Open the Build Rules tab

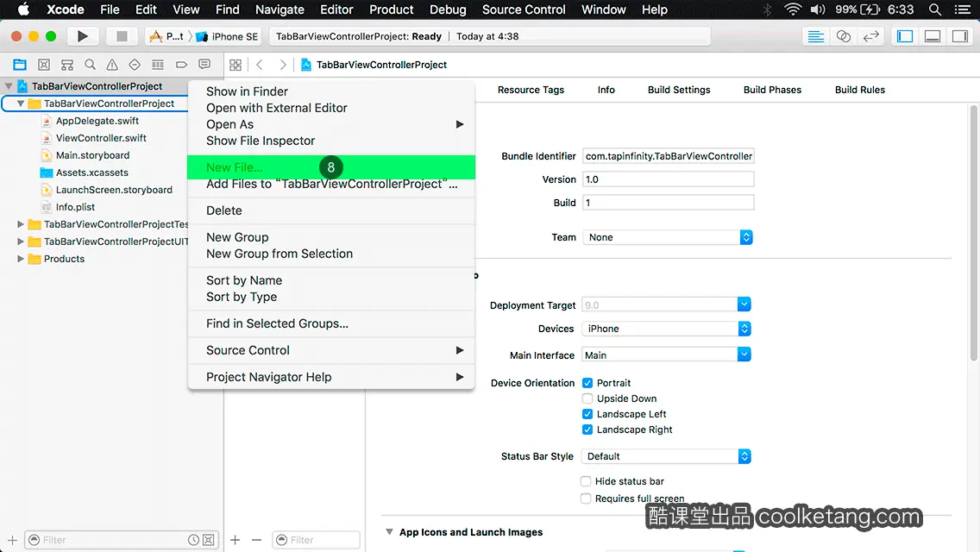[x=859, y=90]
